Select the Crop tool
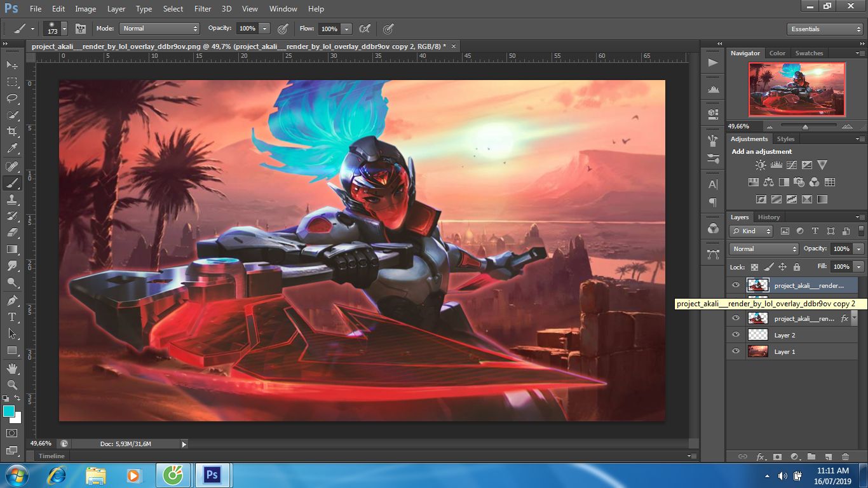 12,132
